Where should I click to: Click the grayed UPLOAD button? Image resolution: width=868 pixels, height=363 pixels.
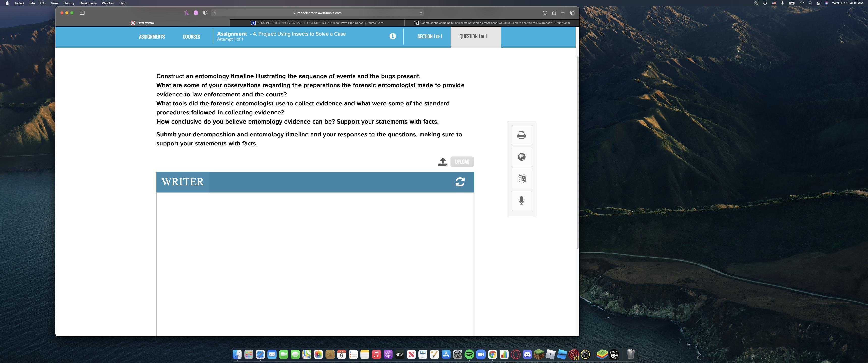tap(462, 162)
